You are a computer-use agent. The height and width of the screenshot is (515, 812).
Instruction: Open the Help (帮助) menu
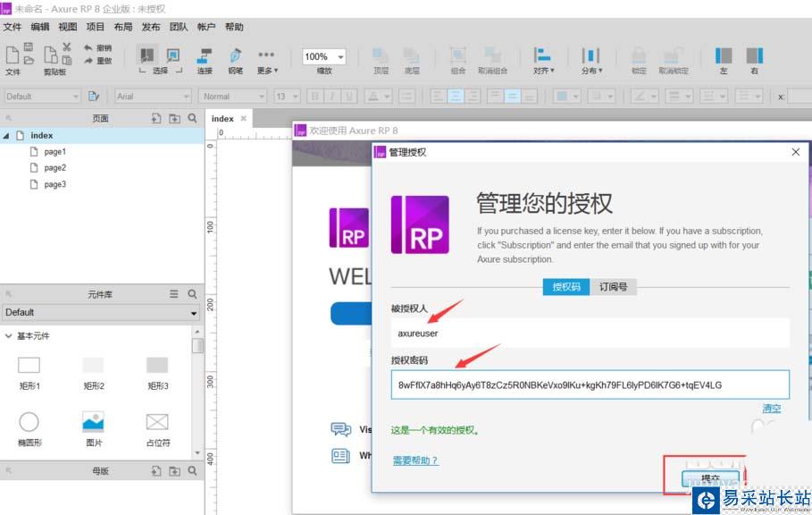pyautogui.click(x=234, y=27)
